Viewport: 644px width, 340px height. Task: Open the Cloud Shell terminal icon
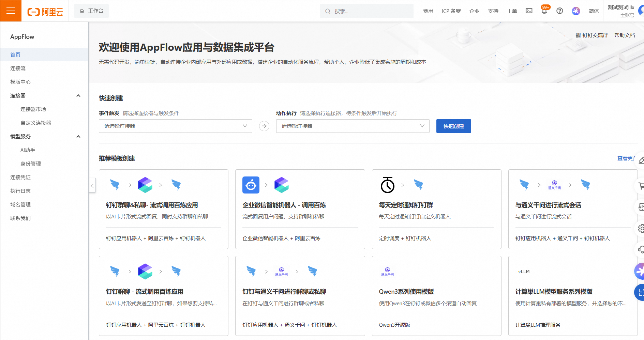click(529, 11)
